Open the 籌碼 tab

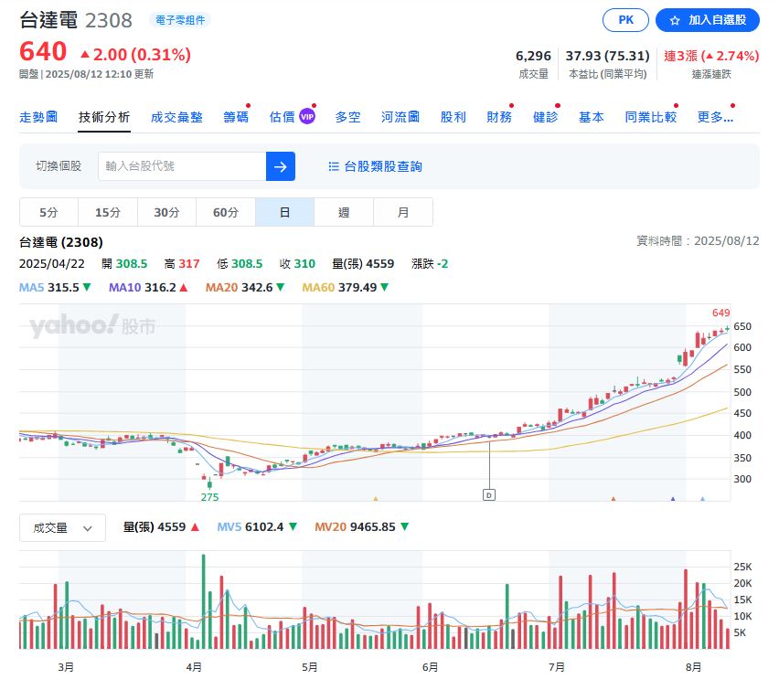[236, 117]
